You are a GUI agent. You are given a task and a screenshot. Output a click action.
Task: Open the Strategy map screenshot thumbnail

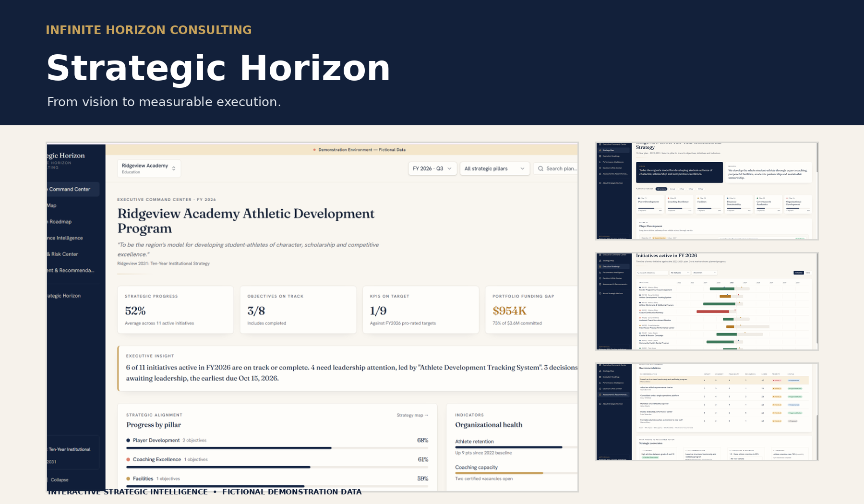click(707, 191)
